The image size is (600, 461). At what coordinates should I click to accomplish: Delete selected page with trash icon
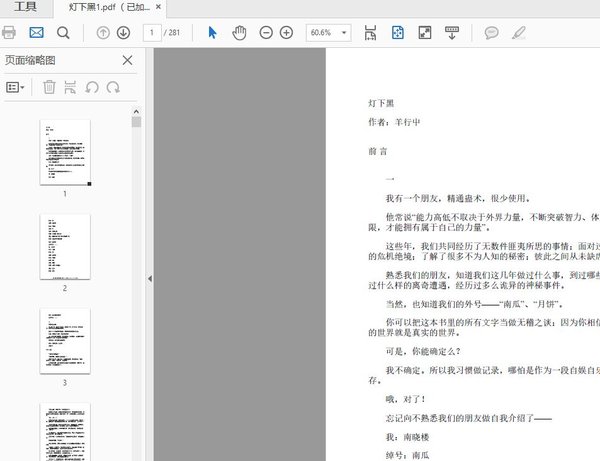tap(49, 87)
